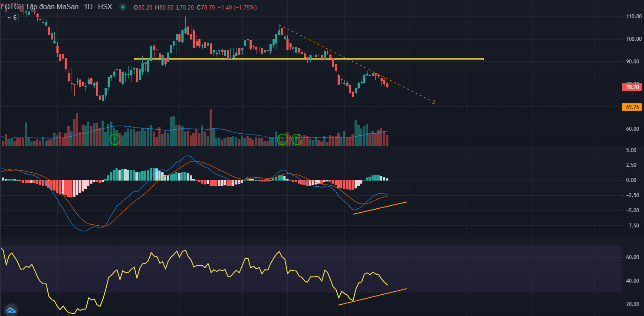
Task: Click the 1D interval label in legend
Action: (x=89, y=7)
